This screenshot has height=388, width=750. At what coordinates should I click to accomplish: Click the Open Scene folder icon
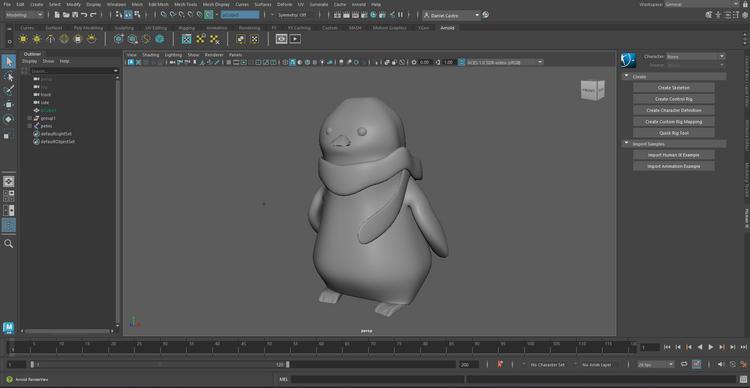click(x=66, y=15)
